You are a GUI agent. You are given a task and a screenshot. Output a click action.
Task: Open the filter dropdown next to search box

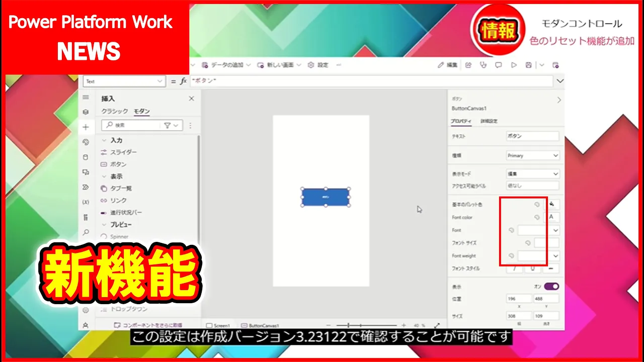point(172,125)
